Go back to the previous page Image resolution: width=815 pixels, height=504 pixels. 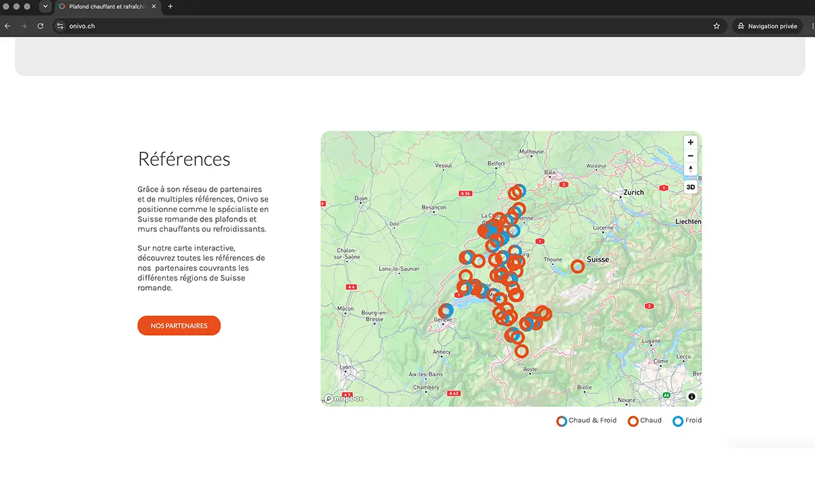pos(7,26)
